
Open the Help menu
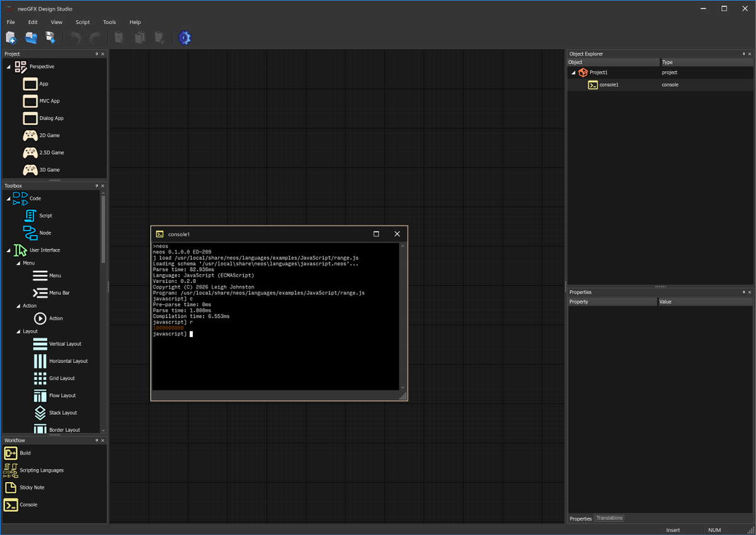tap(135, 22)
